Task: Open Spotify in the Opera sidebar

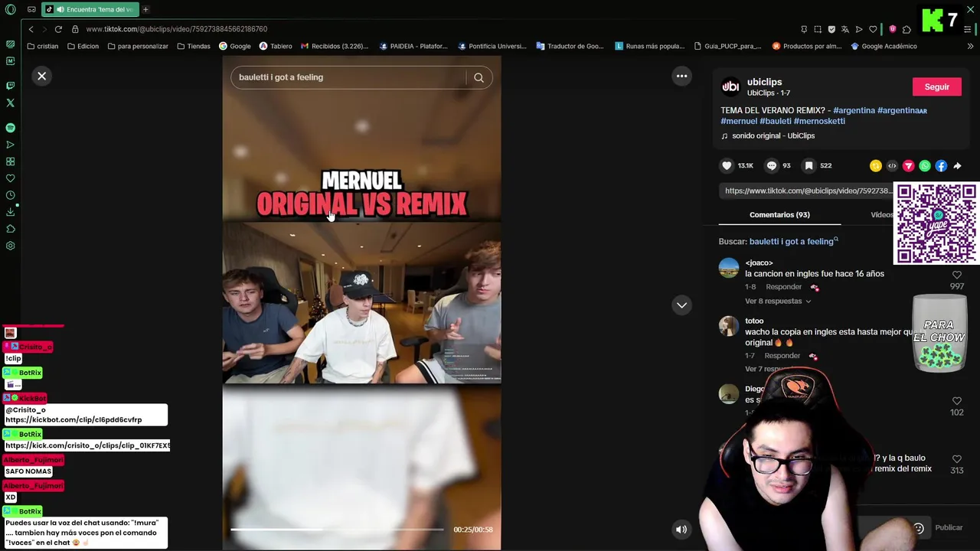Action: coord(10,128)
